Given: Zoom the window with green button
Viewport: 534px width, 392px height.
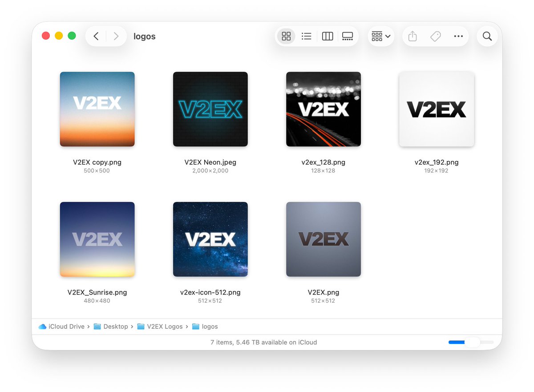Looking at the screenshot, I should coord(72,36).
